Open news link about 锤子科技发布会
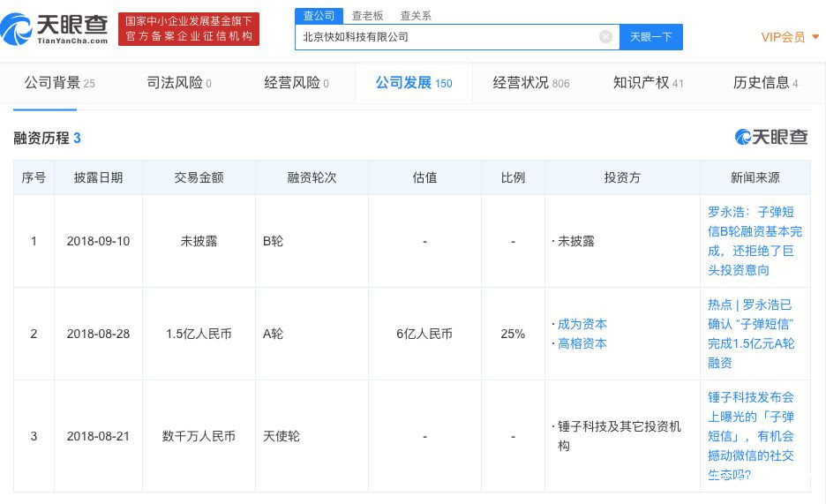Image resolution: width=826 pixels, height=504 pixels. pyautogui.click(x=751, y=436)
